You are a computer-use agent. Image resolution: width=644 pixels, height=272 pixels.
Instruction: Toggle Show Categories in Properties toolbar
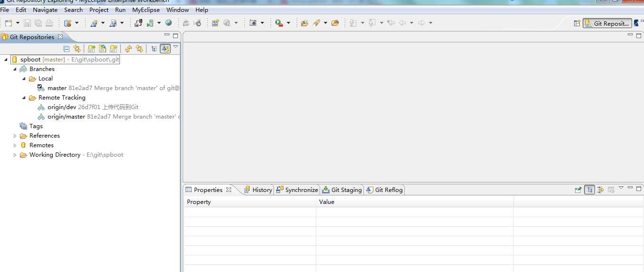pos(589,190)
